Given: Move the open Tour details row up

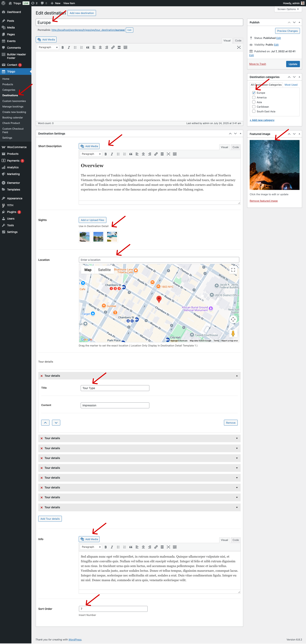Looking at the screenshot, I should coord(45,423).
